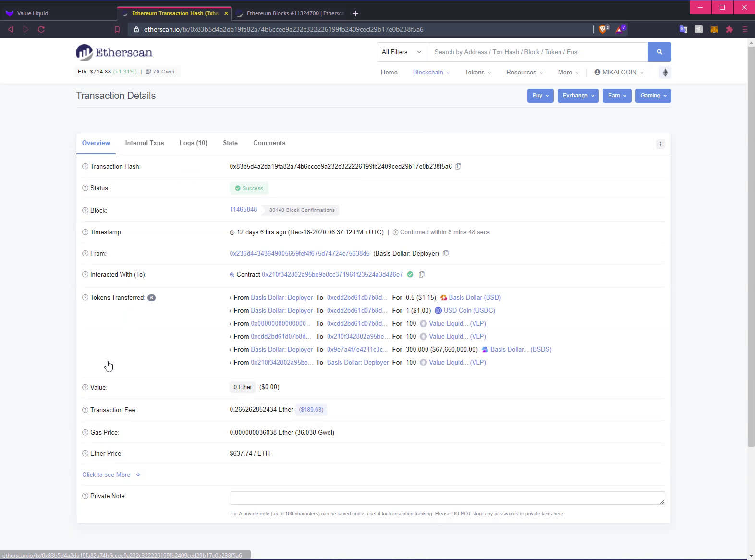Click the help icon beside Transaction Hash

click(x=85, y=166)
